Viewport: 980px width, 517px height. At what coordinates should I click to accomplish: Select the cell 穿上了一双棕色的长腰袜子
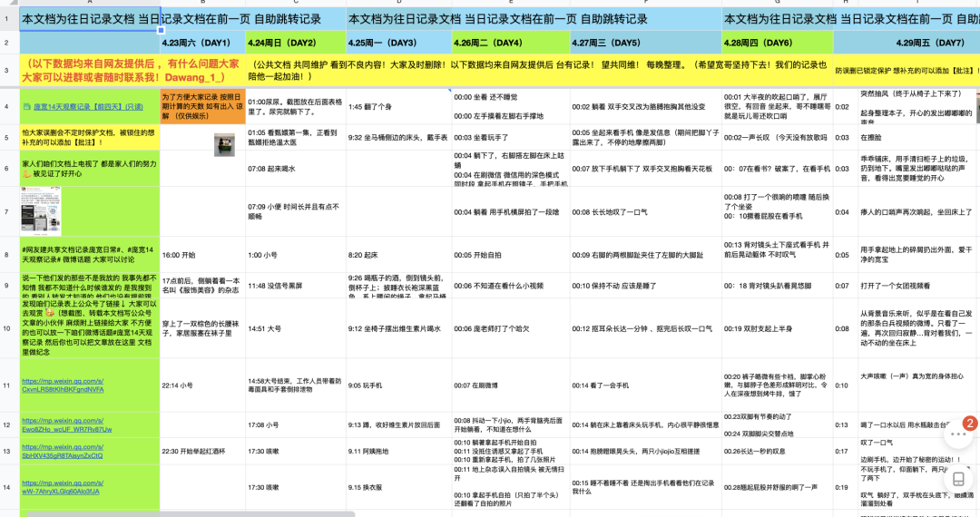[x=203, y=327]
